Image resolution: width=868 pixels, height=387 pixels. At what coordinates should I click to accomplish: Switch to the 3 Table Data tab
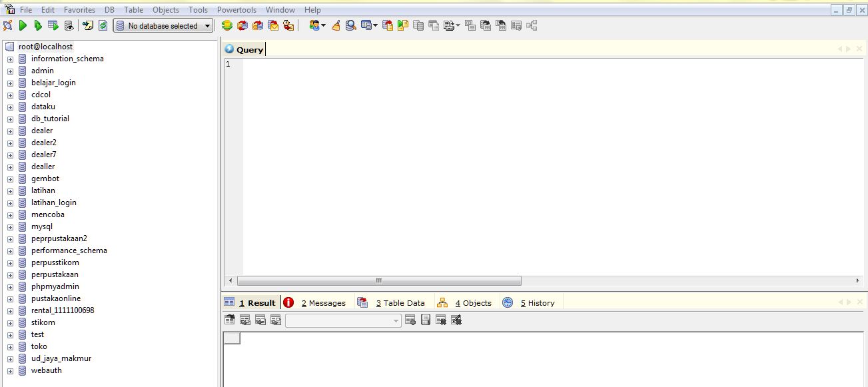[392, 303]
